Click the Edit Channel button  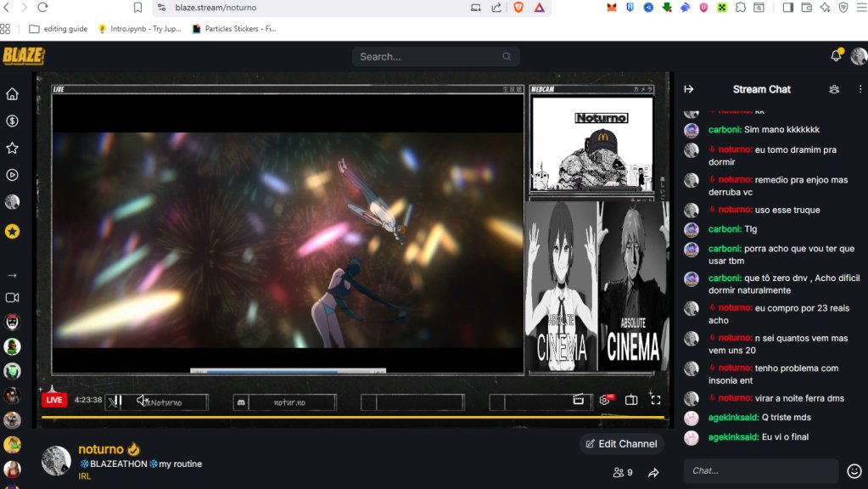(621, 443)
